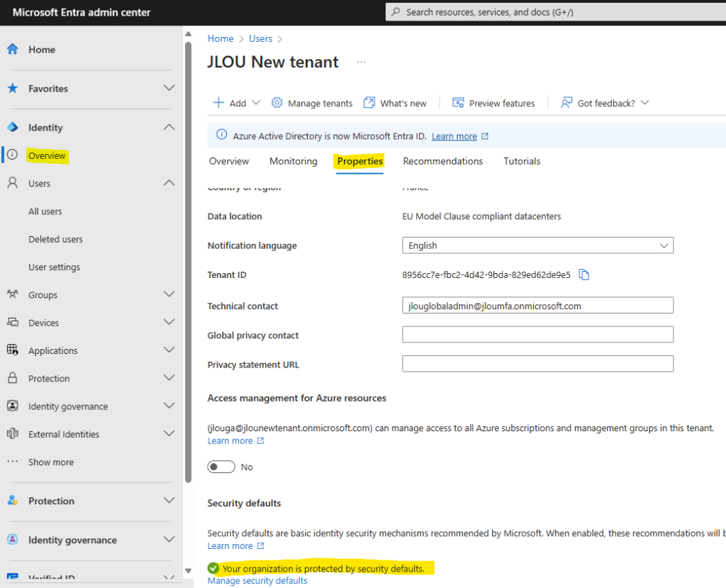Image resolution: width=726 pixels, height=588 pixels.
Task: Expand the Favorites section
Action: pyautogui.click(x=169, y=88)
